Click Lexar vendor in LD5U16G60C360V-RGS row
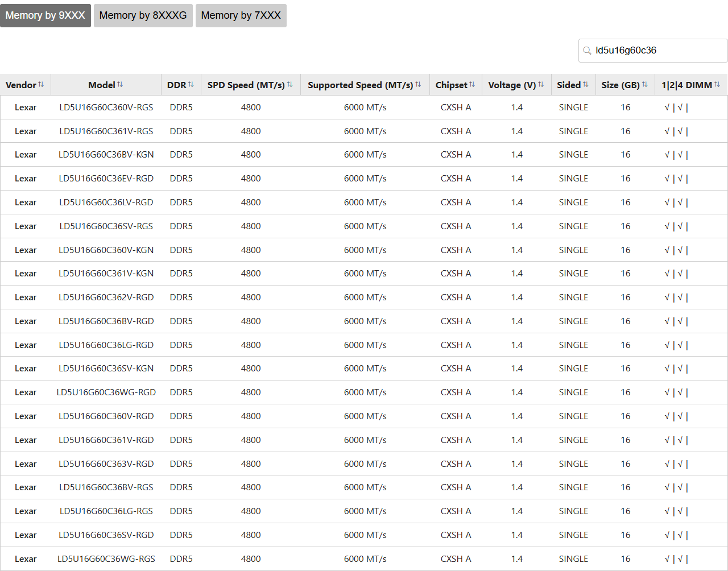728x571 pixels. point(26,107)
